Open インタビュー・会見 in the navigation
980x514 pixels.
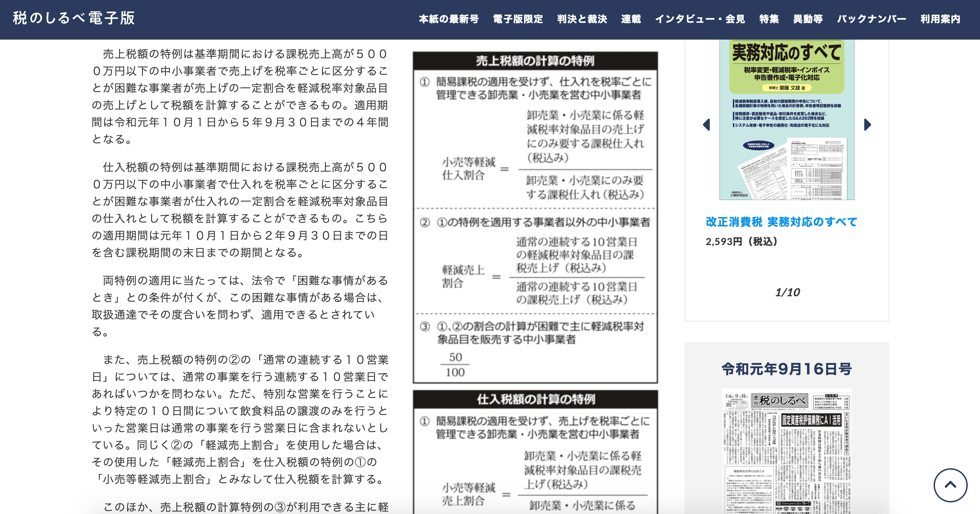tap(700, 19)
